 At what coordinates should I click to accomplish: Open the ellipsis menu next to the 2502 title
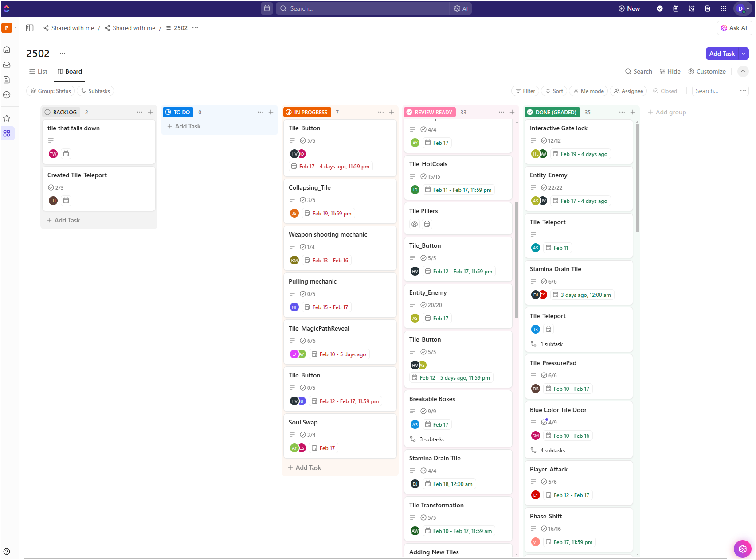click(63, 54)
